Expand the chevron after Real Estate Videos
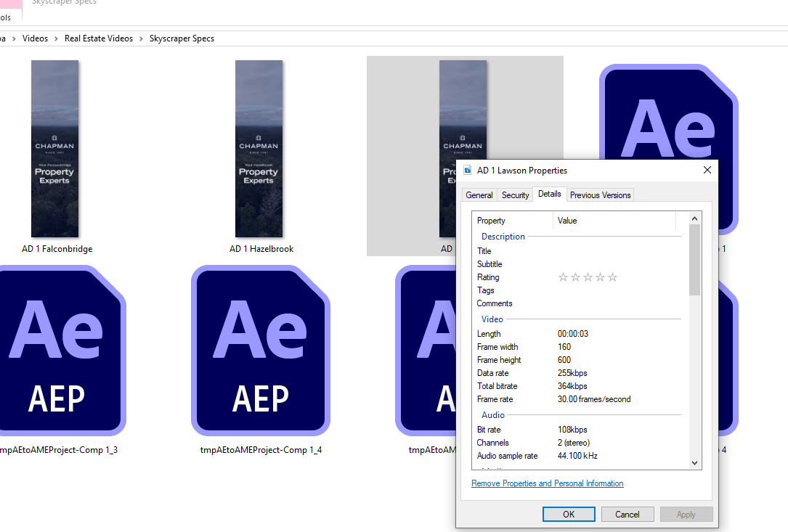 click(x=141, y=38)
